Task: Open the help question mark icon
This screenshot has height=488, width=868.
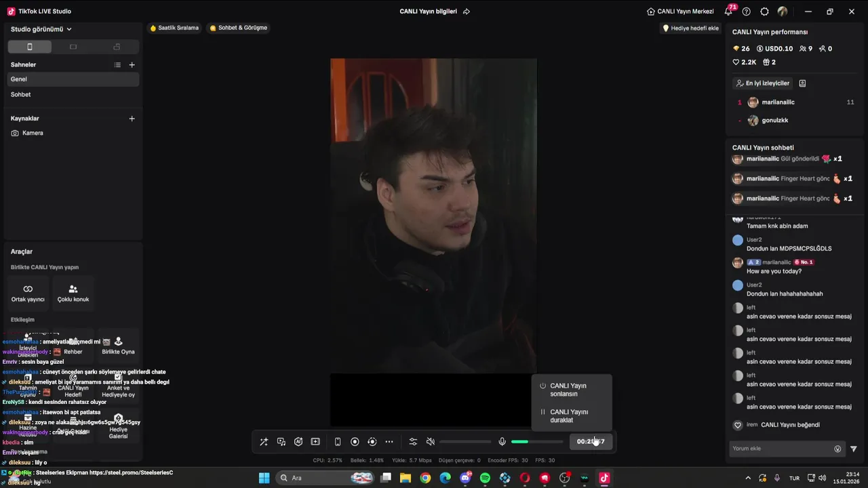Action: click(747, 12)
